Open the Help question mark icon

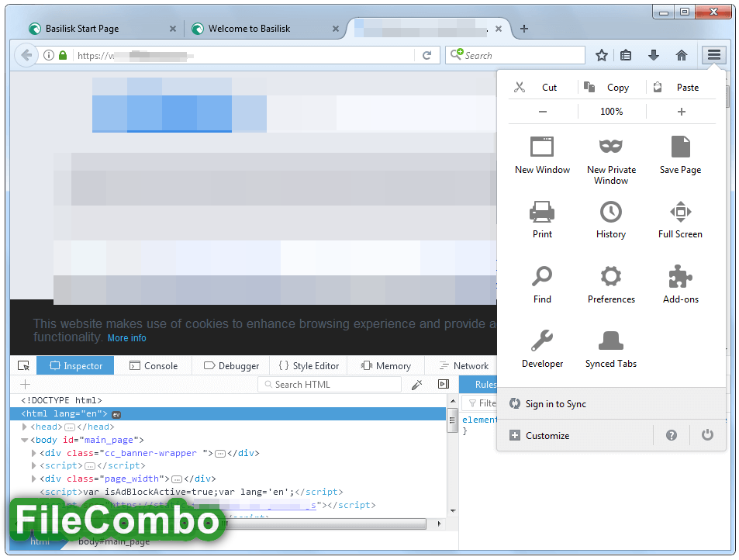[671, 435]
